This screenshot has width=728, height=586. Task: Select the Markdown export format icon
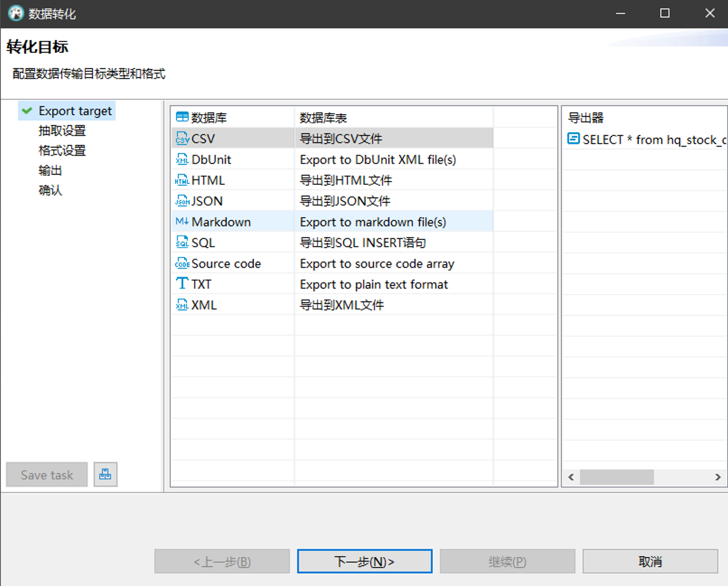tap(182, 222)
